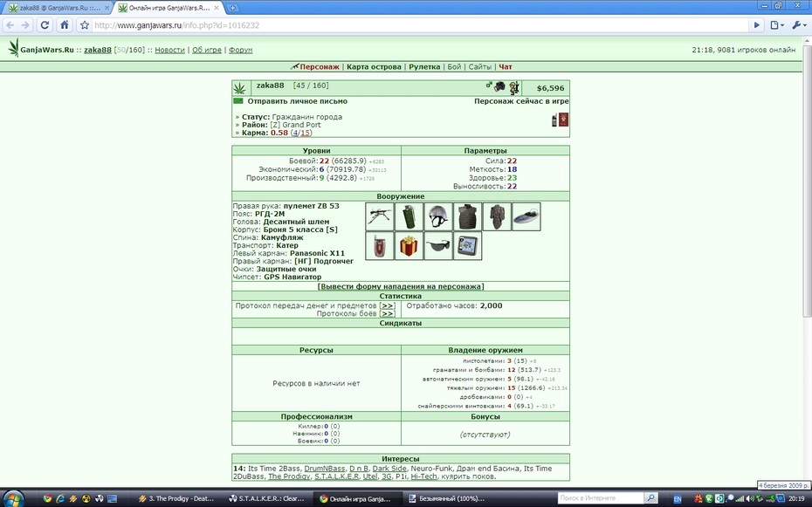Viewport: 812px width, 507px height.
Task: Click the boat transport item icon
Action: tap(526, 216)
